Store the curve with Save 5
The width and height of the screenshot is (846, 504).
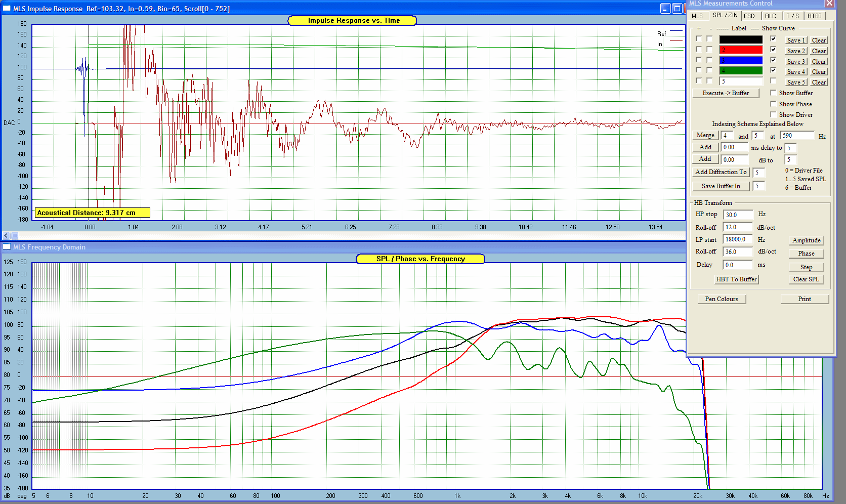(x=796, y=82)
